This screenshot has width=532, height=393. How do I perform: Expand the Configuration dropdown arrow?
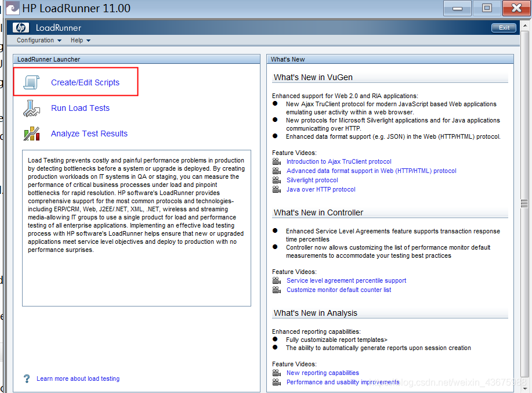(x=59, y=41)
